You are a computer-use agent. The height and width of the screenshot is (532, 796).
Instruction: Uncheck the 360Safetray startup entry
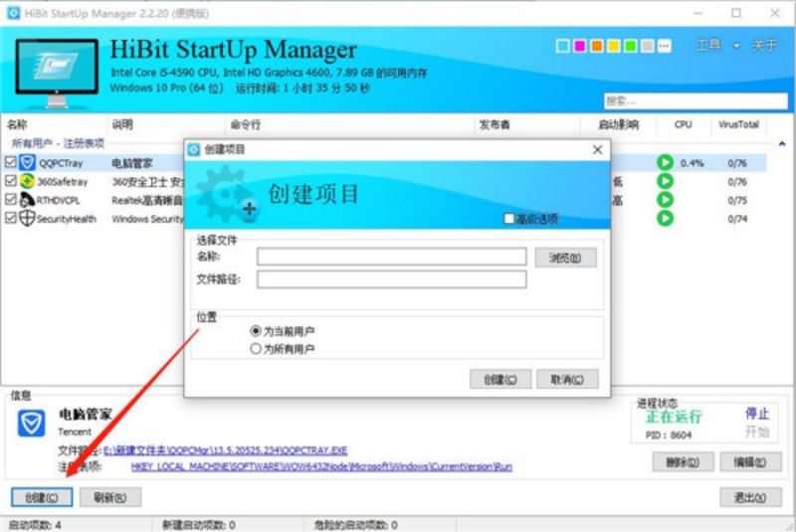click(x=10, y=181)
